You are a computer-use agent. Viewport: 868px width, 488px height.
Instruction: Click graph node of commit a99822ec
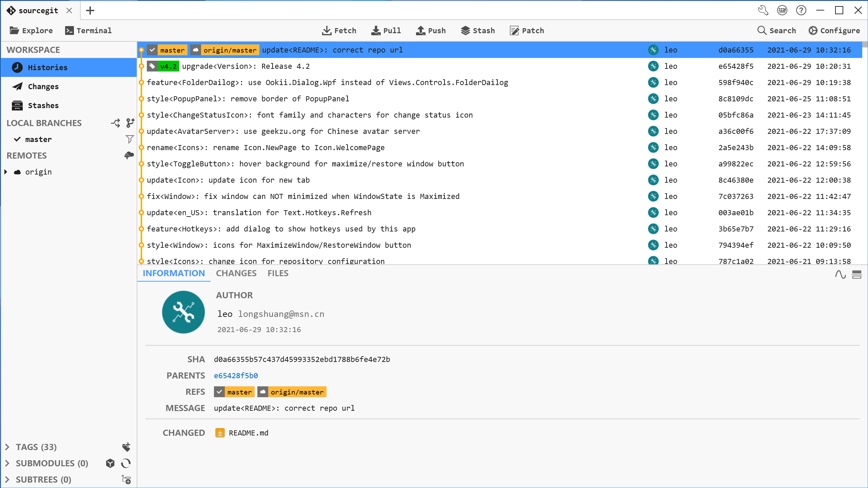[x=141, y=164]
